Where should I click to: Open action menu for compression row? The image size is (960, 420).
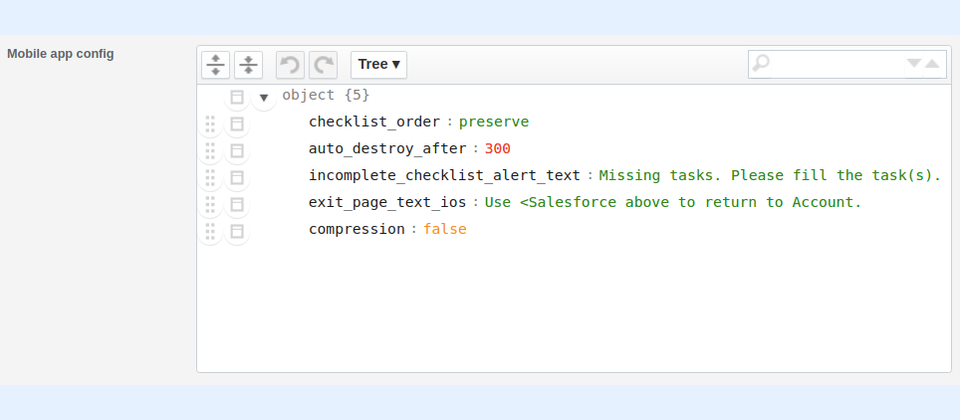(x=237, y=231)
